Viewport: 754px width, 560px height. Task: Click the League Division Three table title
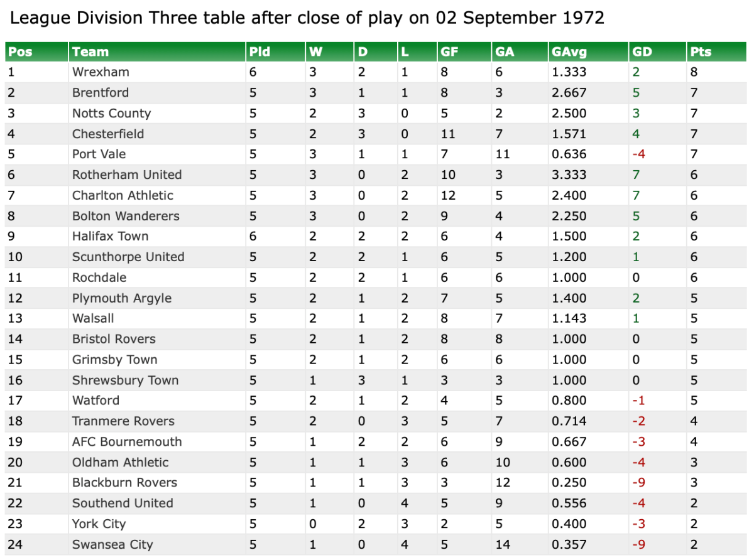point(307,18)
